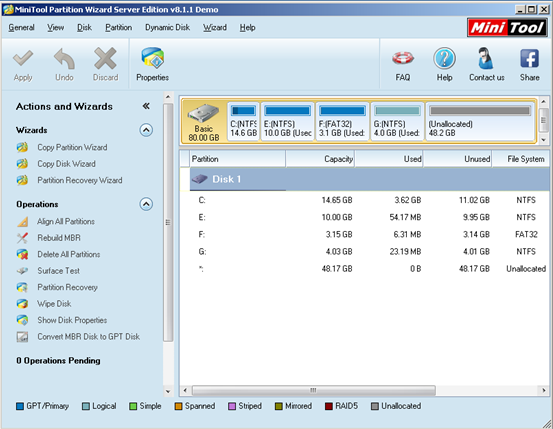Image resolution: width=553 pixels, height=429 pixels.
Task: Sort by the Unused column header
Action: (x=458, y=159)
